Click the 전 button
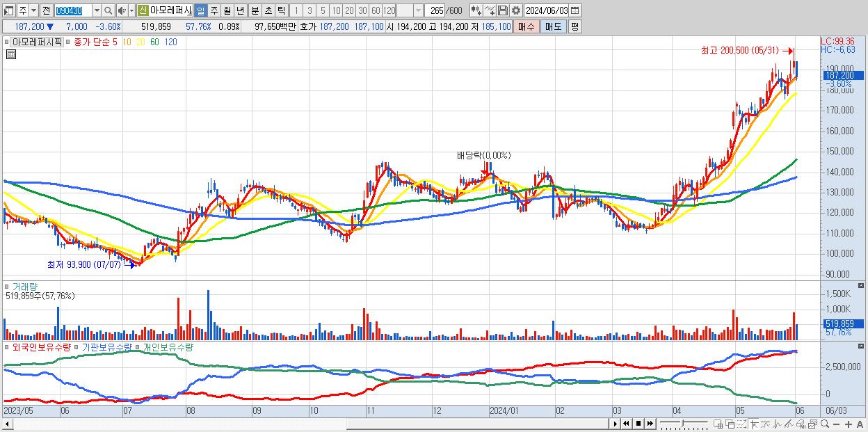This screenshot has width=868, height=432. point(46,10)
